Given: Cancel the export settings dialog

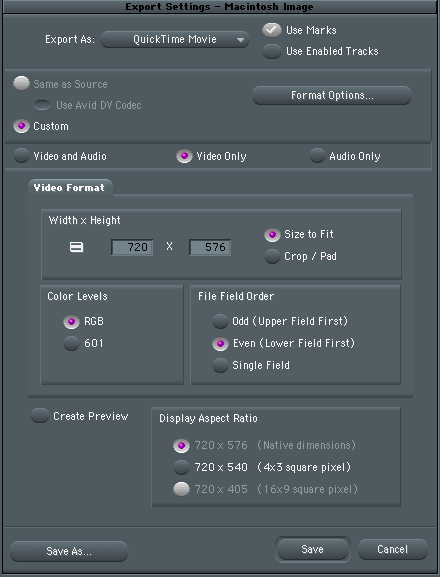Looking at the screenshot, I should (393, 549).
